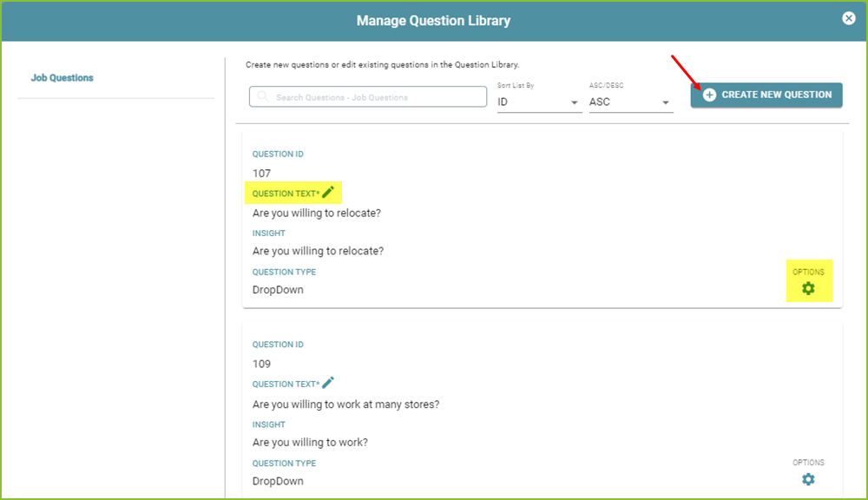
Task: Click the Manage Question Library title
Action: coord(433,21)
